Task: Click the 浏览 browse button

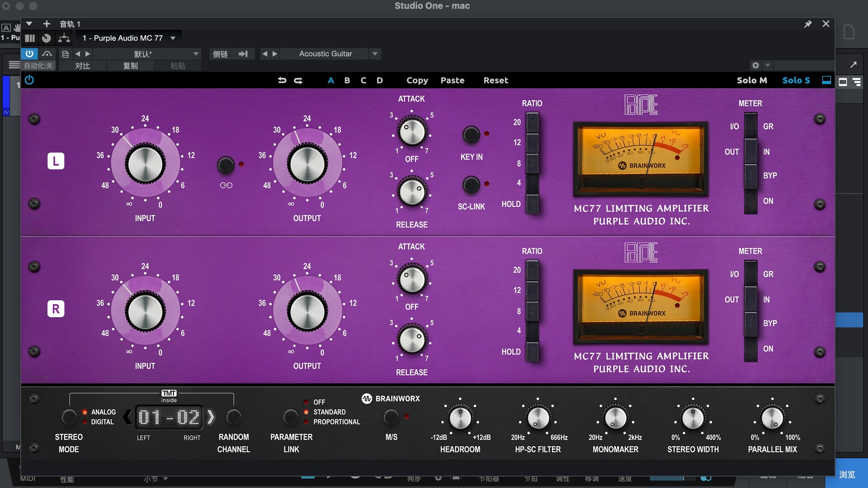Action: pos(847,474)
